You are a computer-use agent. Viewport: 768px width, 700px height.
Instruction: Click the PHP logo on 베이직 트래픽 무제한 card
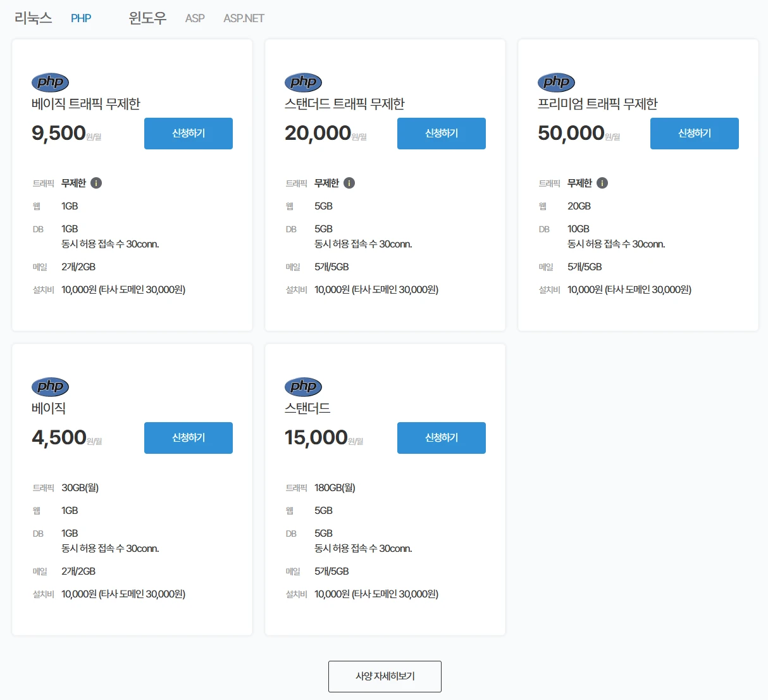50,82
